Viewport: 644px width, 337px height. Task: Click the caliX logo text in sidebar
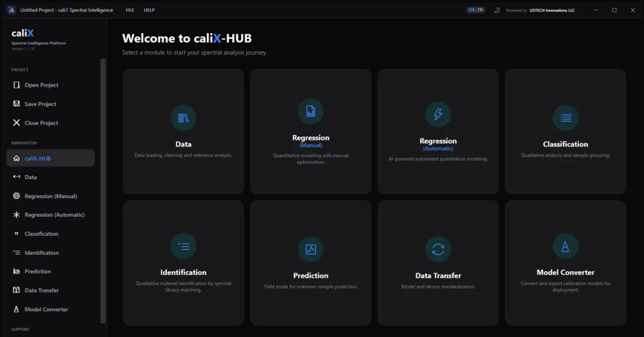coord(22,33)
